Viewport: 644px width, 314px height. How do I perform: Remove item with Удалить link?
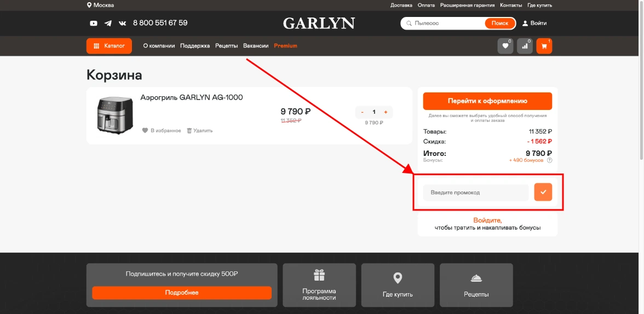click(199, 131)
